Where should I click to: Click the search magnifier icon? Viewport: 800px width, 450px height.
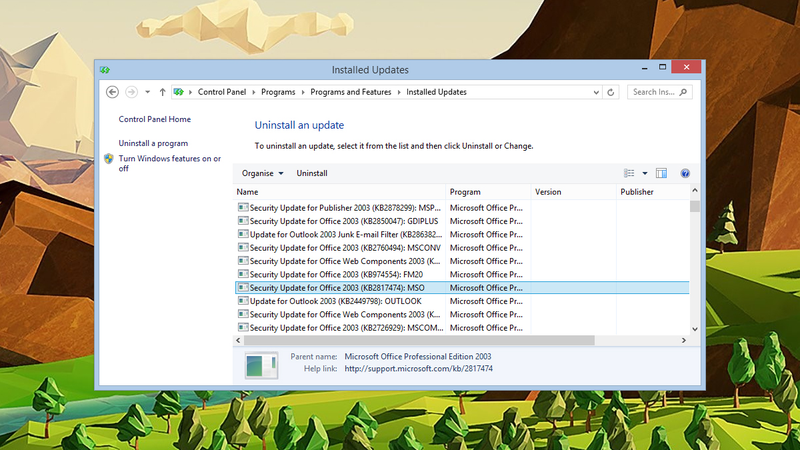click(x=684, y=92)
